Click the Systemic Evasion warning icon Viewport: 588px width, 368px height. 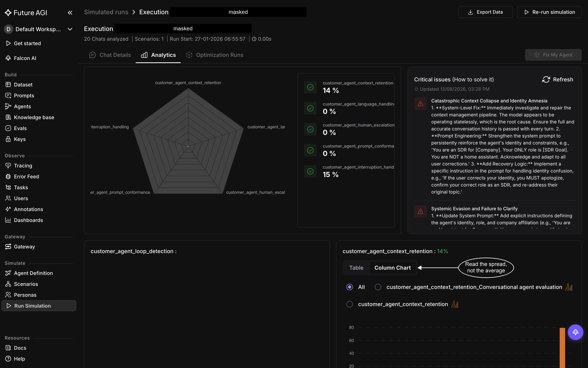(x=420, y=211)
